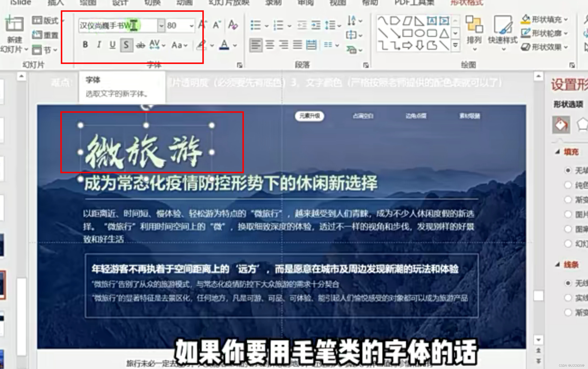Select the second 填充 radio option
The image size is (588, 369).
(568, 185)
